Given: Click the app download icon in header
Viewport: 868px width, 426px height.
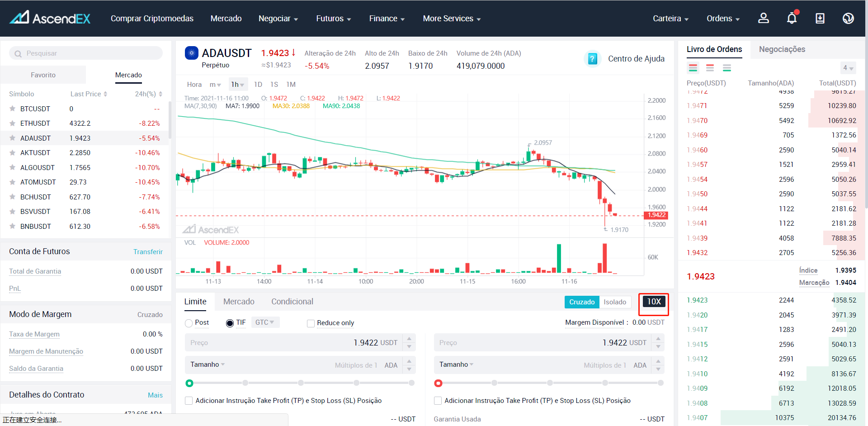Looking at the screenshot, I should click(820, 18).
